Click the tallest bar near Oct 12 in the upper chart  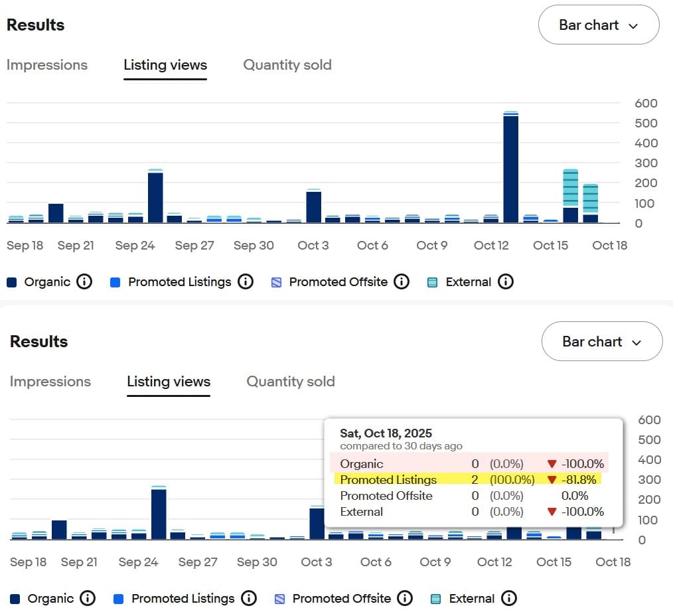coord(510,169)
